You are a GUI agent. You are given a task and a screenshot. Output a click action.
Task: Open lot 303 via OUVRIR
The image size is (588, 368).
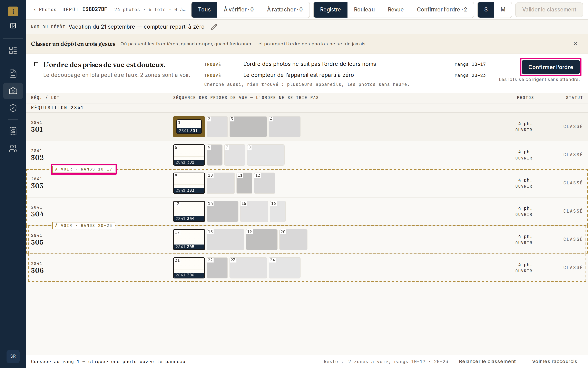[x=524, y=186]
